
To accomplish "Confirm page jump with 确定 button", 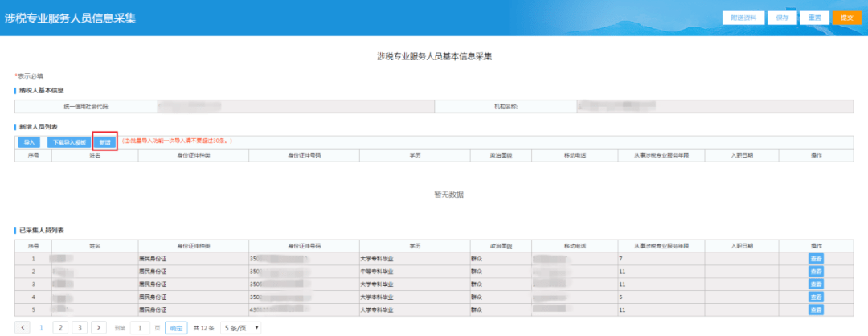I will 176,328.
